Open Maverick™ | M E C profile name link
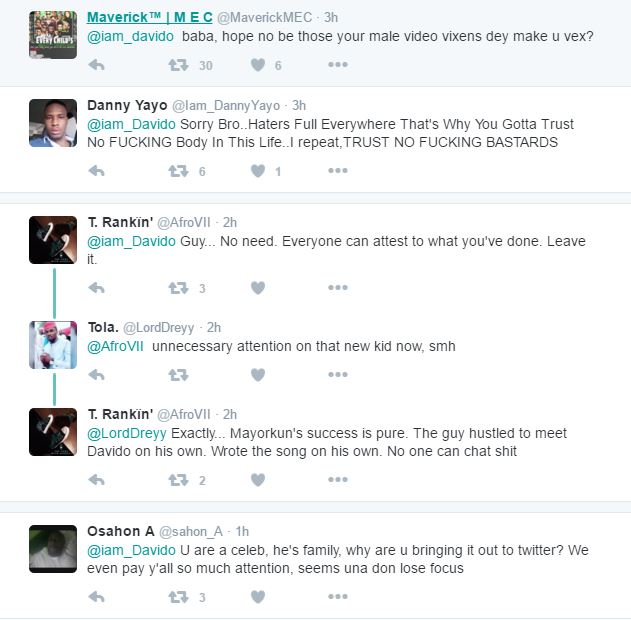The height and width of the screenshot is (620, 631). pos(149,18)
